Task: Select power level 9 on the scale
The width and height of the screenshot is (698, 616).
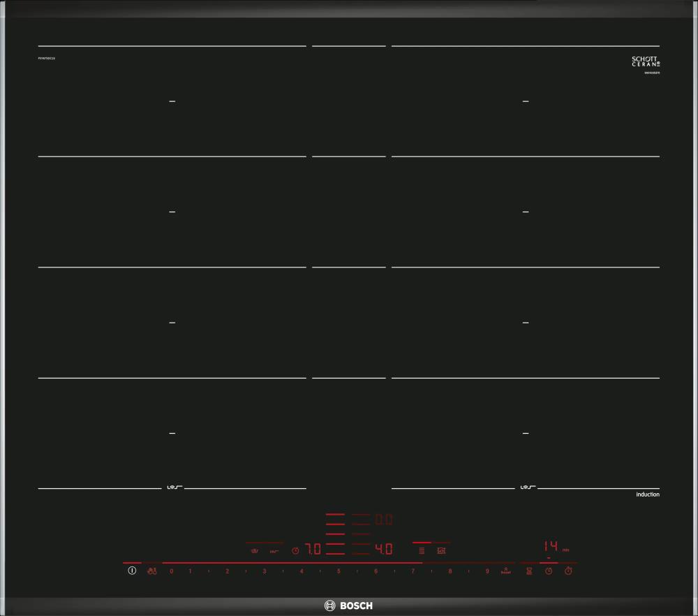Action: tap(487, 571)
